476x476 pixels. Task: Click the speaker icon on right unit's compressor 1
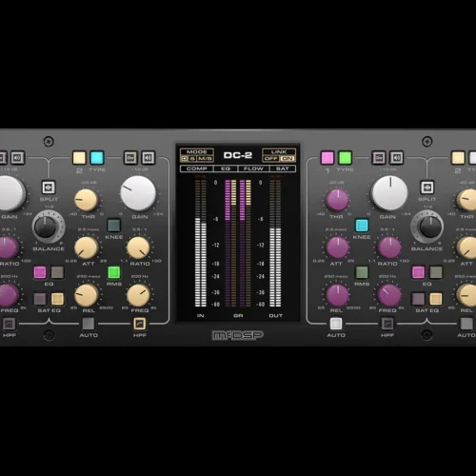[x=397, y=158]
